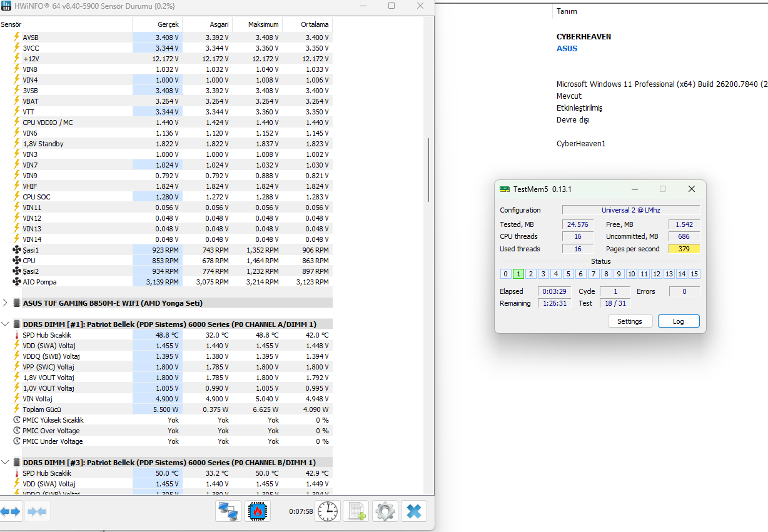Minimize the TestMem5 window
This screenshot has width=768, height=532.
(634, 189)
